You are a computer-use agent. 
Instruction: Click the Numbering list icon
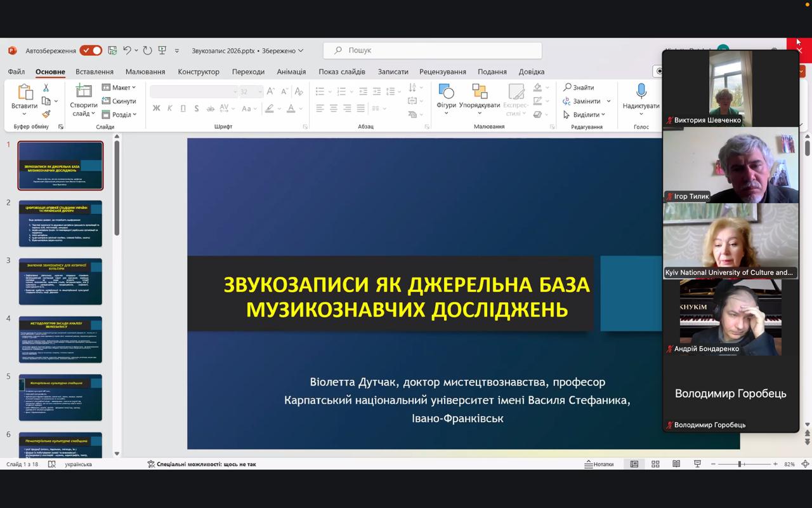click(342, 91)
